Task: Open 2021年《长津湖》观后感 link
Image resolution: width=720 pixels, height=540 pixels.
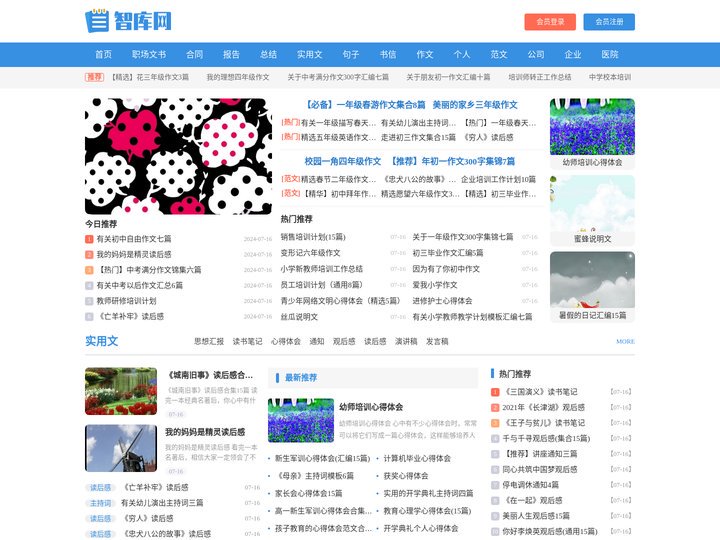Action: (543, 407)
